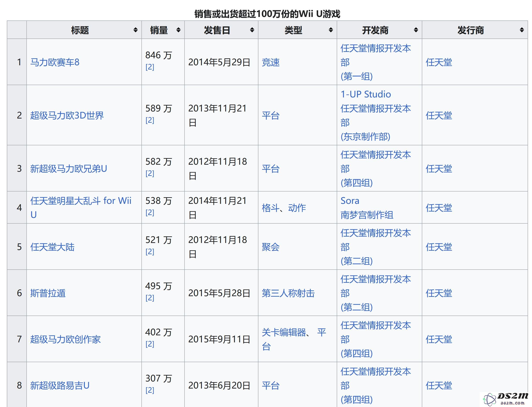
Task: Sort table by 开发商 column arrow
Action: coord(416,30)
